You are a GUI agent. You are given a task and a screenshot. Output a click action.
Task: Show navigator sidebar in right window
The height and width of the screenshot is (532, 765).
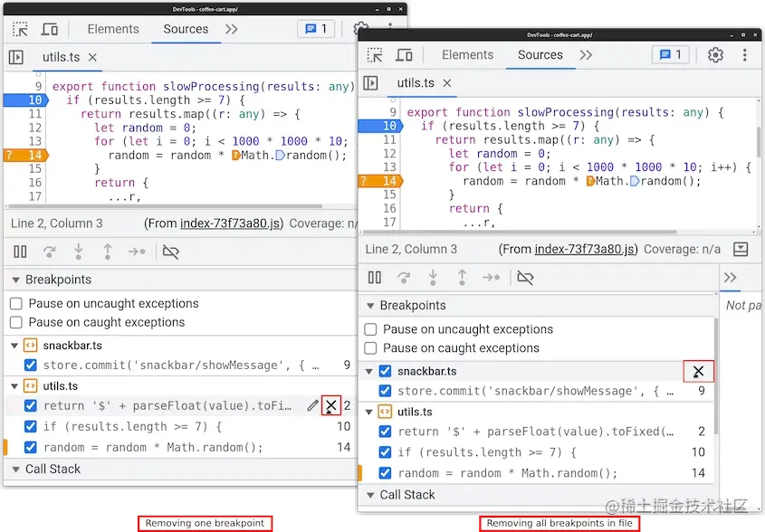pos(371,83)
